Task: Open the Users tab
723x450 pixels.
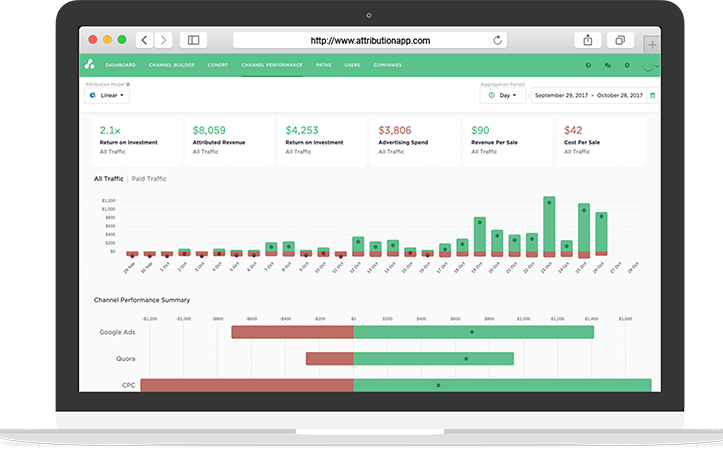Action: tap(352, 65)
